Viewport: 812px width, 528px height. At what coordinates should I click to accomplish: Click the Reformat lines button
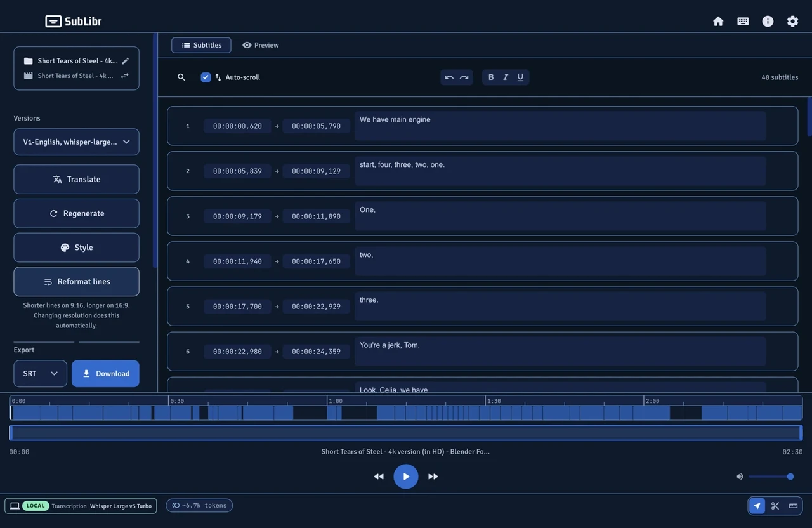point(76,282)
